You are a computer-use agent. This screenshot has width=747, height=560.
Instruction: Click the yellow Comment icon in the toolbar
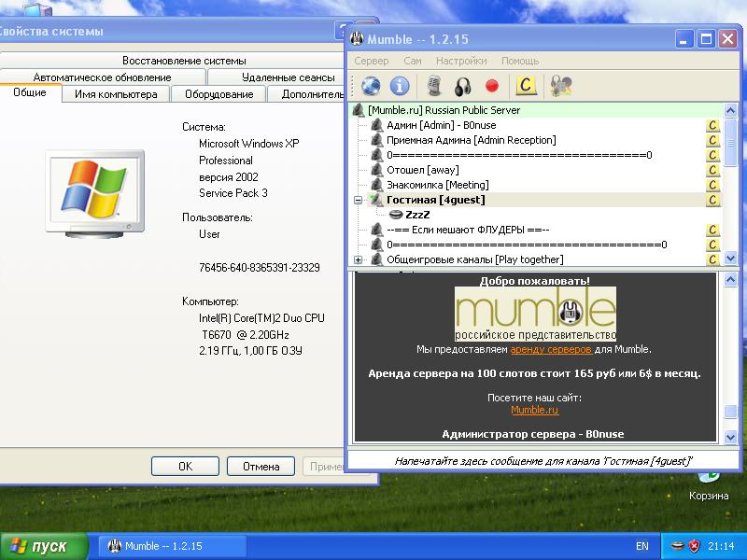point(526,87)
